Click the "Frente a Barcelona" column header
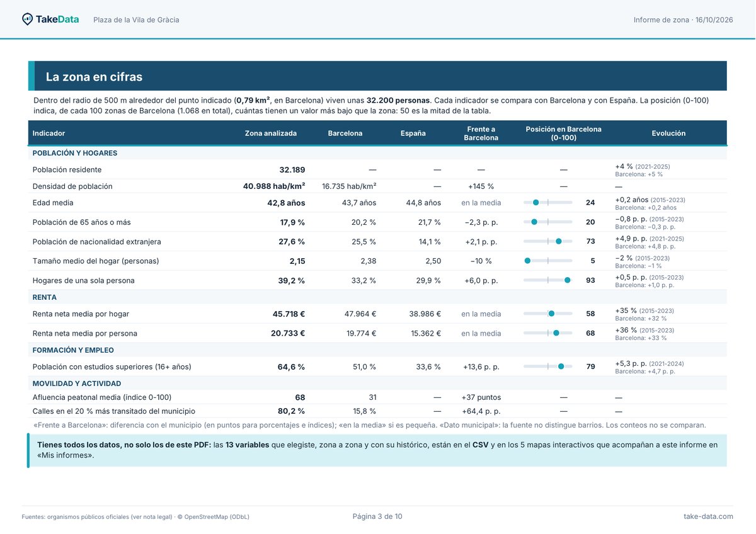The image size is (756, 534). point(481,133)
